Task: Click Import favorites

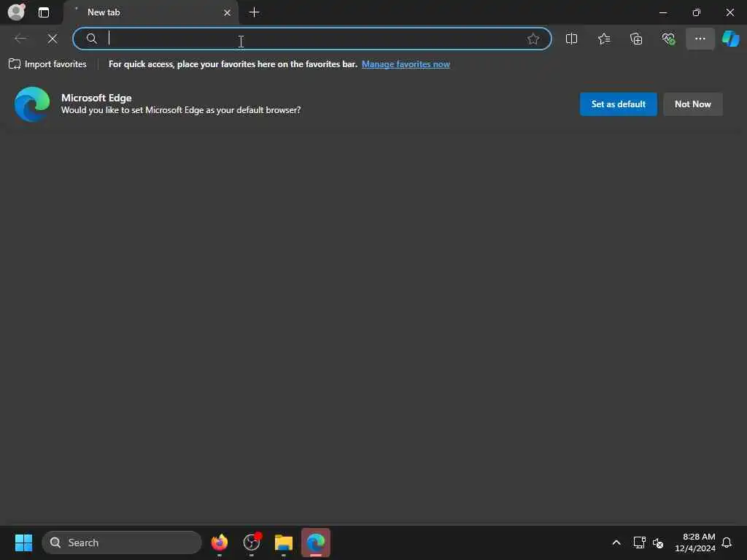Action: click(x=47, y=64)
